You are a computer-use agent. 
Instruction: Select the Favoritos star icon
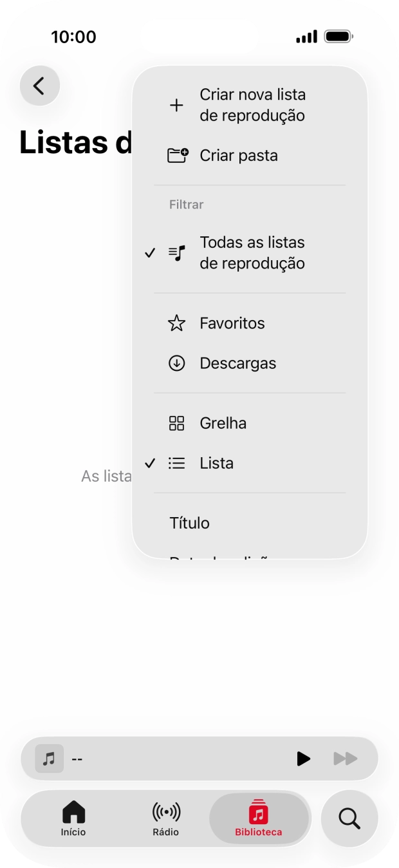(176, 323)
